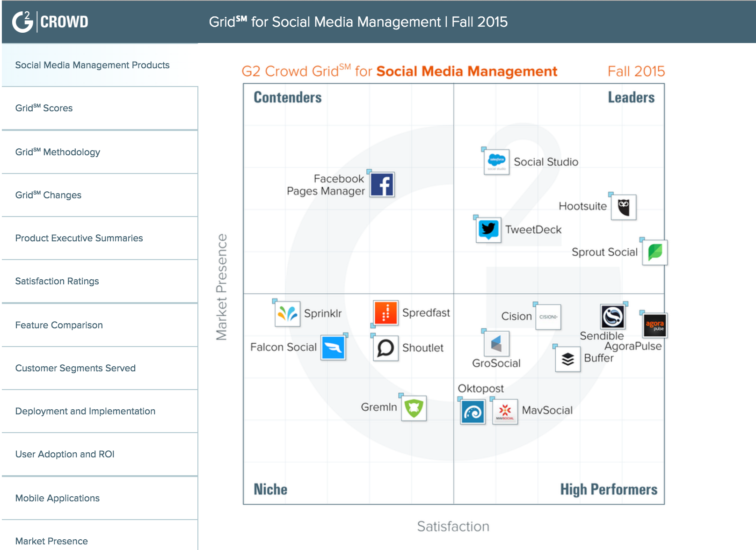The width and height of the screenshot is (756, 550).
Task: Click the AgoraPulse product label
Action: point(633,347)
